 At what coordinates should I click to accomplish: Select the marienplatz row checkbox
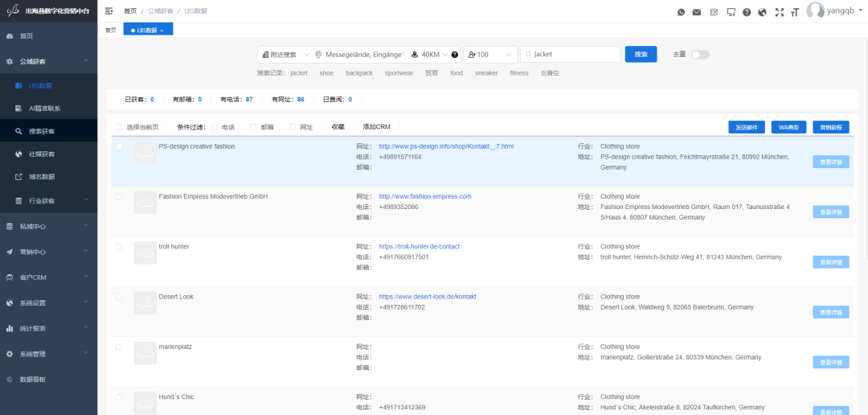119,347
